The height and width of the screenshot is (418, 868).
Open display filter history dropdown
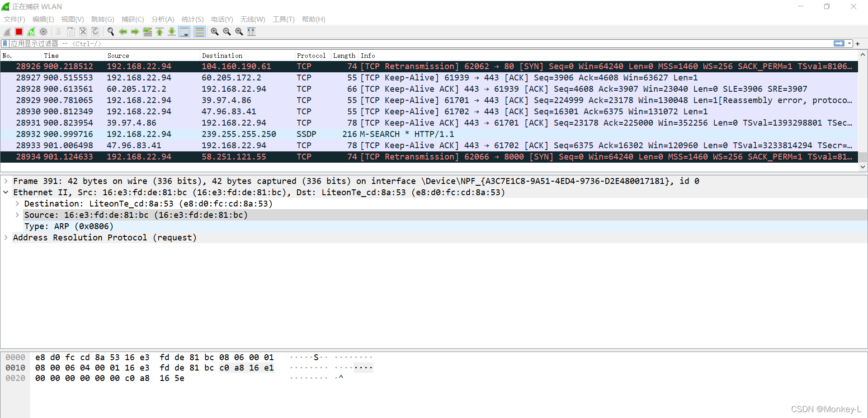(849, 43)
